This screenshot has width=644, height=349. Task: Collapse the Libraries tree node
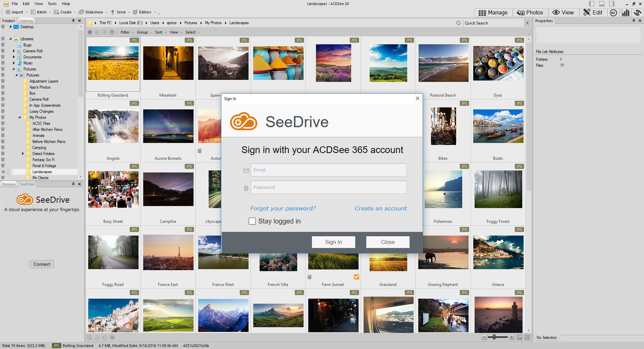10,39
